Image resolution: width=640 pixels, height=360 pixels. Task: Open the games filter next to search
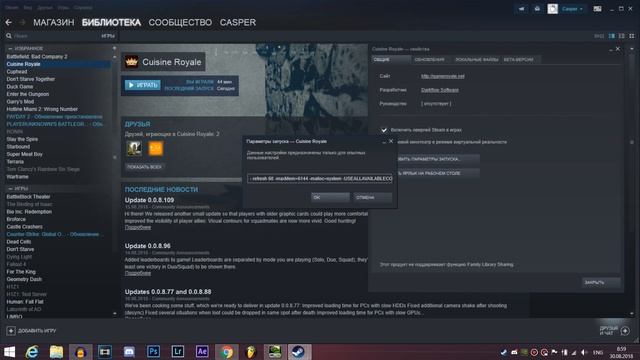click(108, 36)
